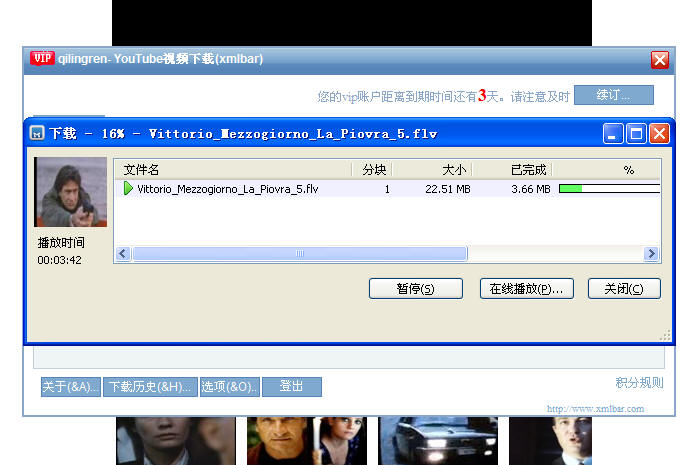This screenshot has height=465, width=699.
Task: Click the 22.51 MB size value
Action: click(448, 189)
